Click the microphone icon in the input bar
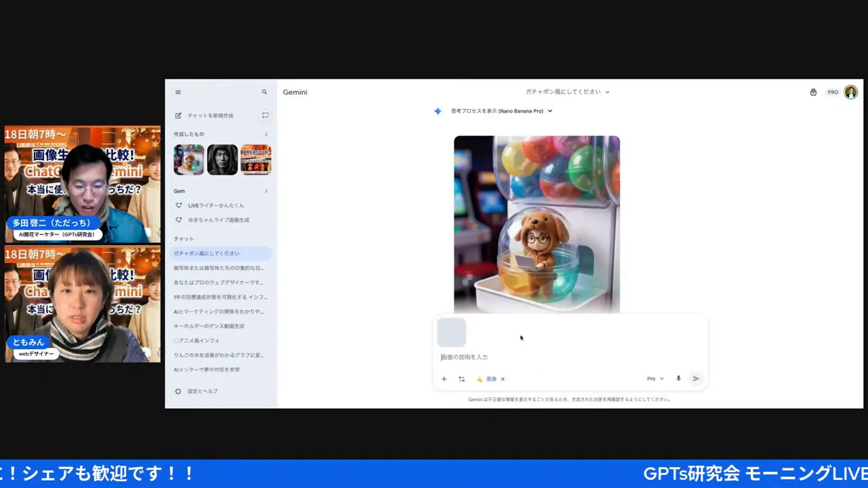Image resolution: width=868 pixels, height=488 pixels. pos(678,378)
